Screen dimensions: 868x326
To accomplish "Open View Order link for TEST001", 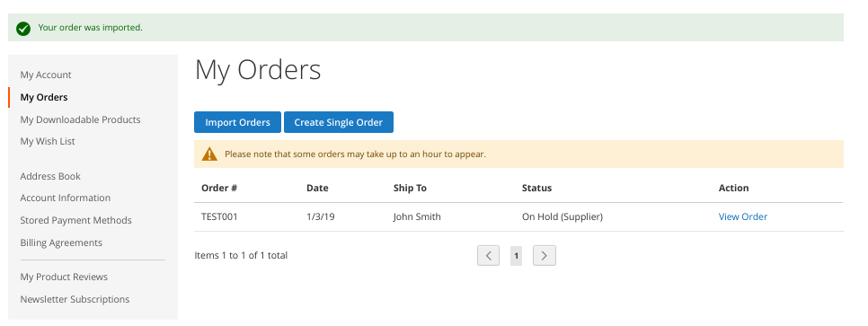I will coord(743,217).
